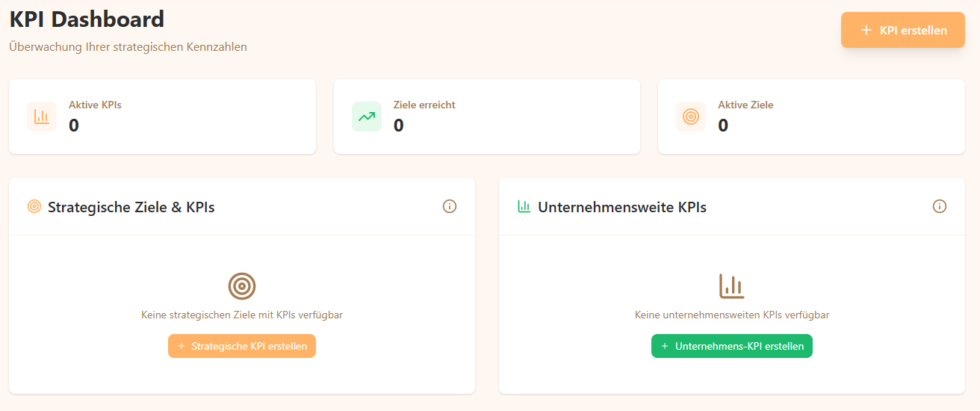Click the Unternehmensweite KPIs panel heading
Screen dimensions: 980x411
pyautogui.click(x=622, y=207)
